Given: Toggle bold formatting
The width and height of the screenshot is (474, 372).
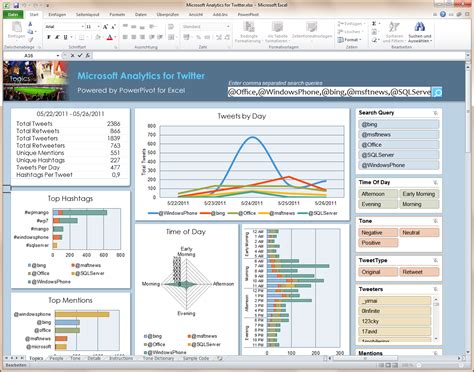Looking at the screenshot, I should pyautogui.click(x=49, y=37).
